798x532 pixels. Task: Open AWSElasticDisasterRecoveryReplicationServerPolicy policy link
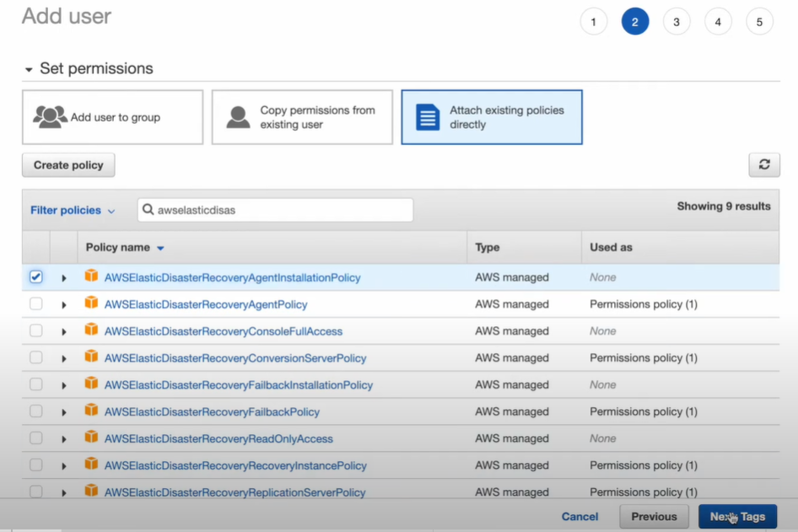coord(235,492)
